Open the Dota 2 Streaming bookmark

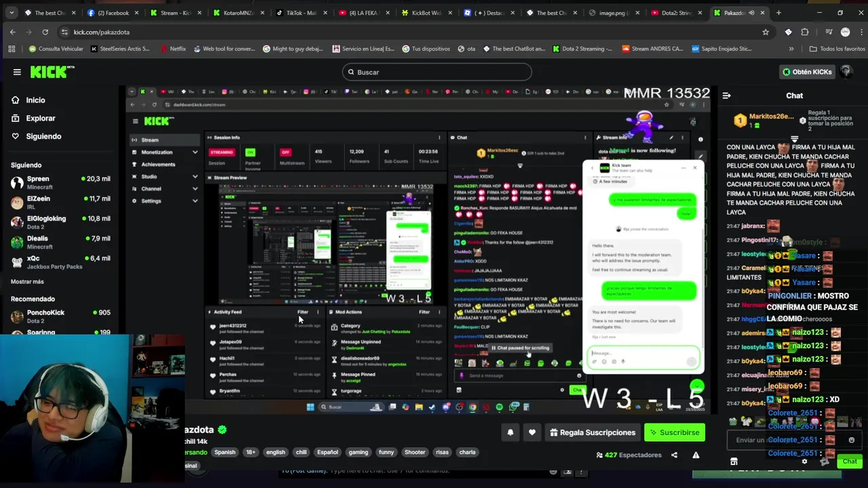[x=582, y=49]
